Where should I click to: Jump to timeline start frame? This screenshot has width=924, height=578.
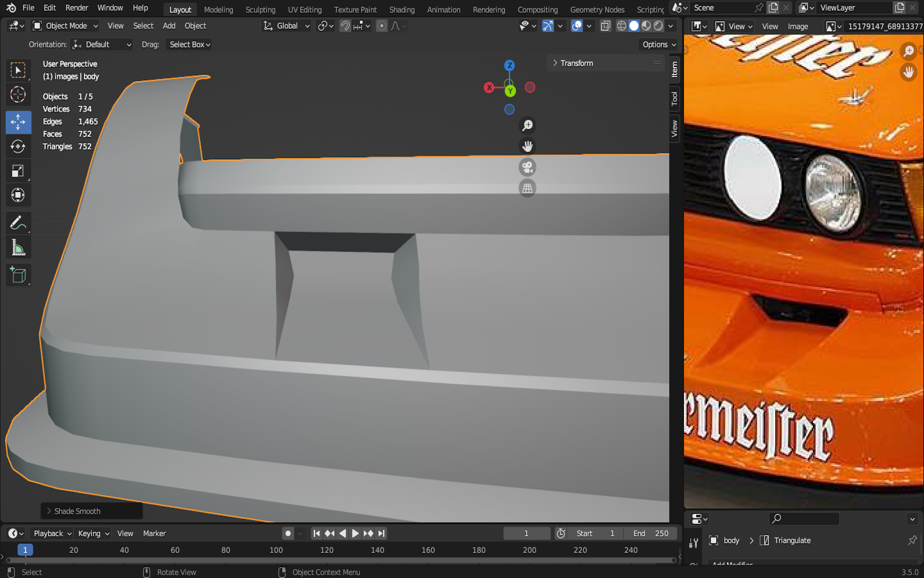pyautogui.click(x=316, y=533)
